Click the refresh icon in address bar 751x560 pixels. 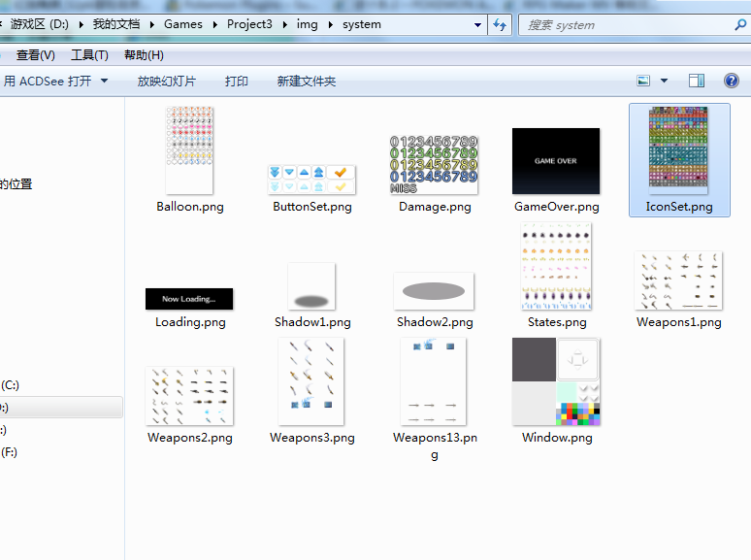tap(500, 24)
